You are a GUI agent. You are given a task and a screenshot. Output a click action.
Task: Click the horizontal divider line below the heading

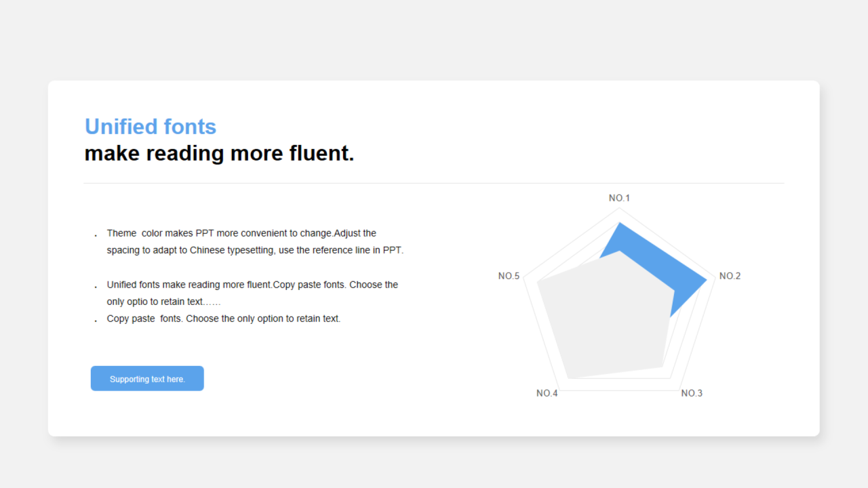(x=434, y=183)
